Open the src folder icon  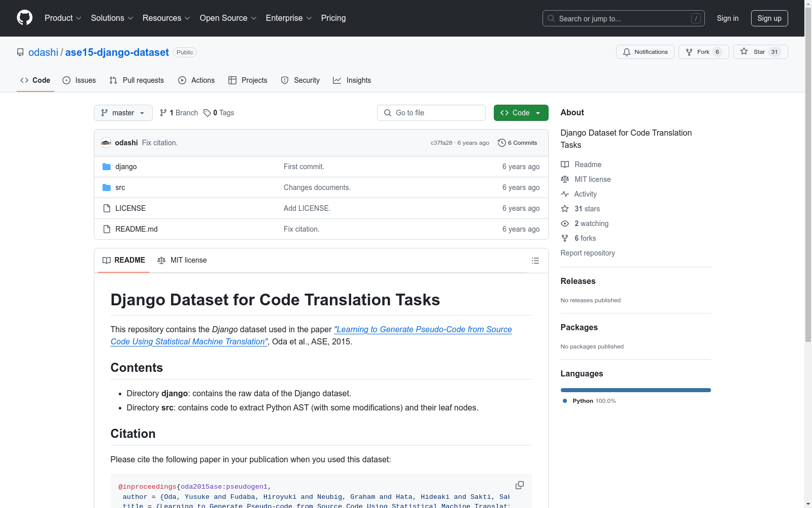pyautogui.click(x=107, y=187)
